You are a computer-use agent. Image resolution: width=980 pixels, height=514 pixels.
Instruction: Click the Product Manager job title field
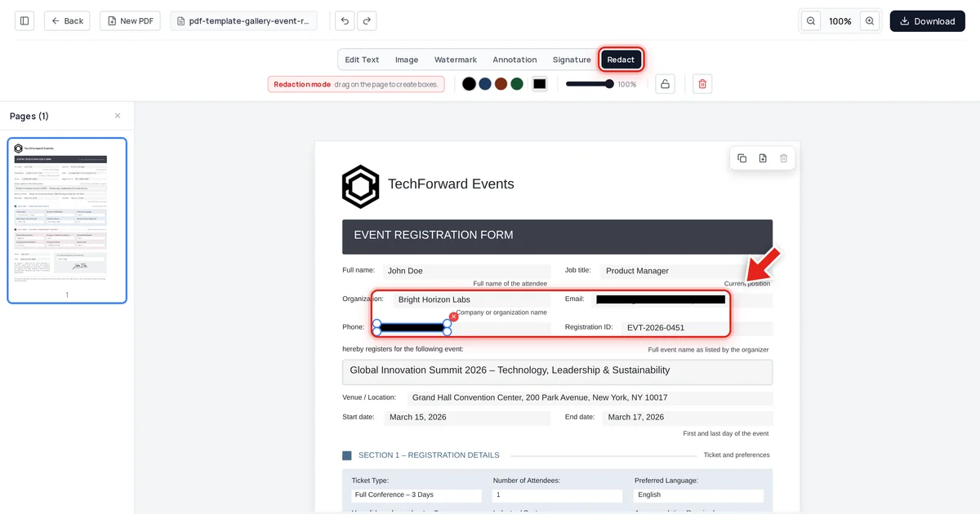(x=684, y=271)
